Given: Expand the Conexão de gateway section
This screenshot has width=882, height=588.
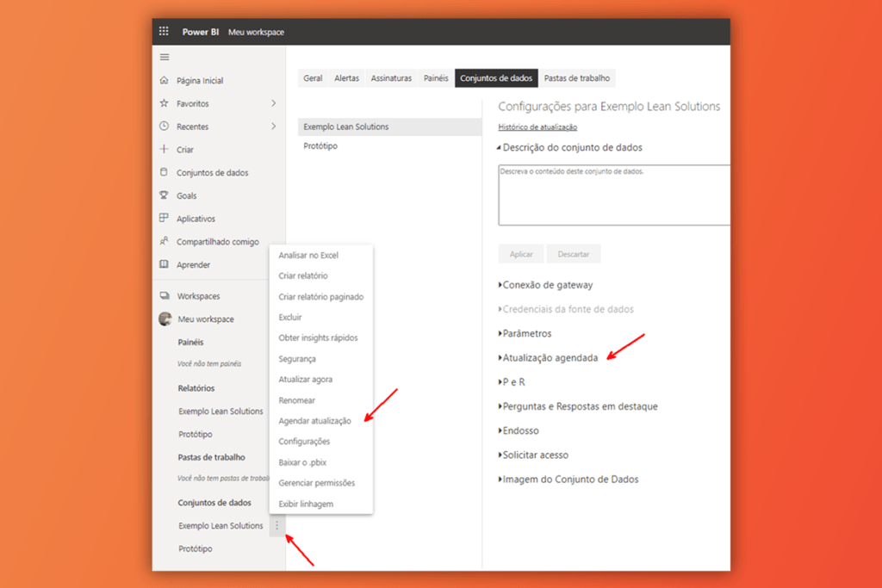Looking at the screenshot, I should (545, 285).
